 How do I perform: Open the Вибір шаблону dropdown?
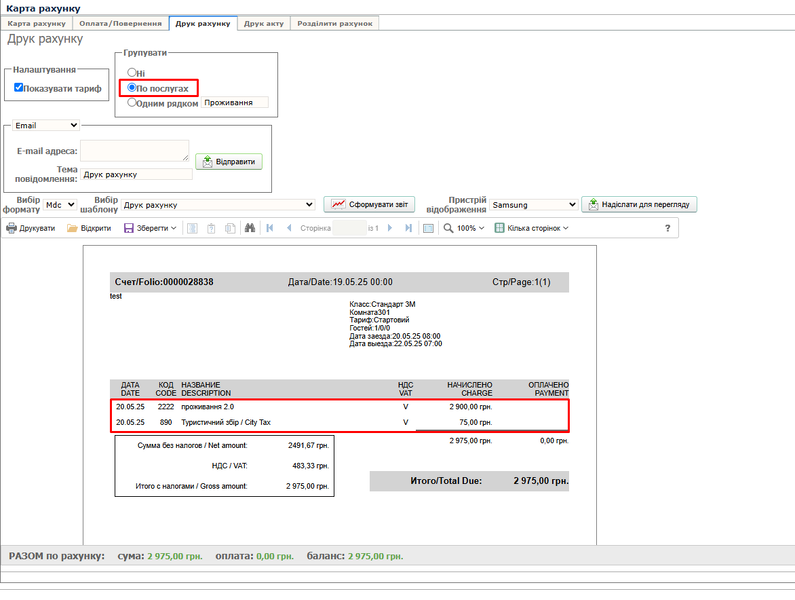pyautogui.click(x=217, y=204)
